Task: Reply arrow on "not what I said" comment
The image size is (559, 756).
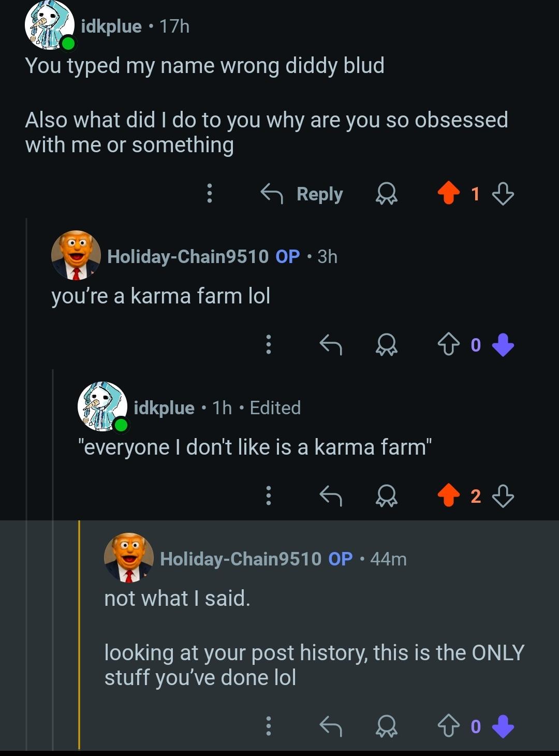Action: (331, 726)
